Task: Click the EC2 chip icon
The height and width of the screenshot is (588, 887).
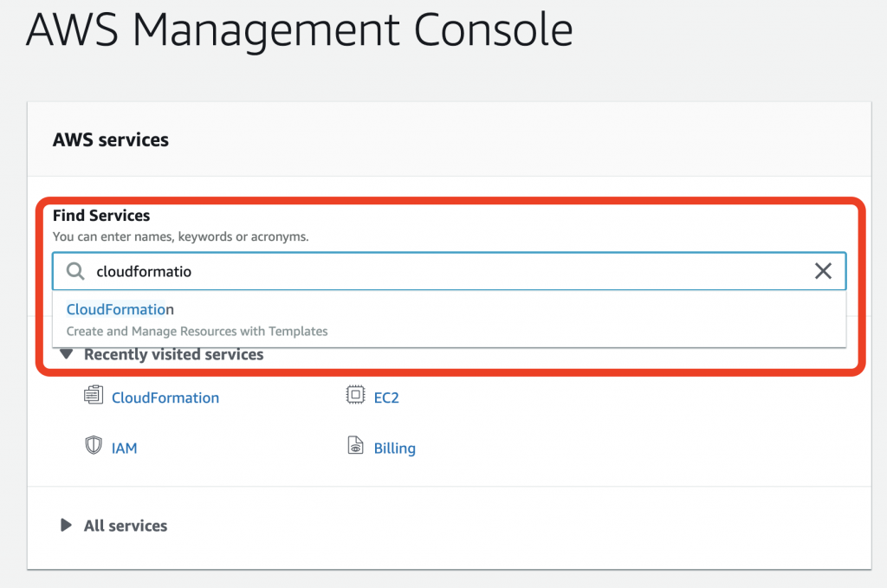Action: point(355,397)
